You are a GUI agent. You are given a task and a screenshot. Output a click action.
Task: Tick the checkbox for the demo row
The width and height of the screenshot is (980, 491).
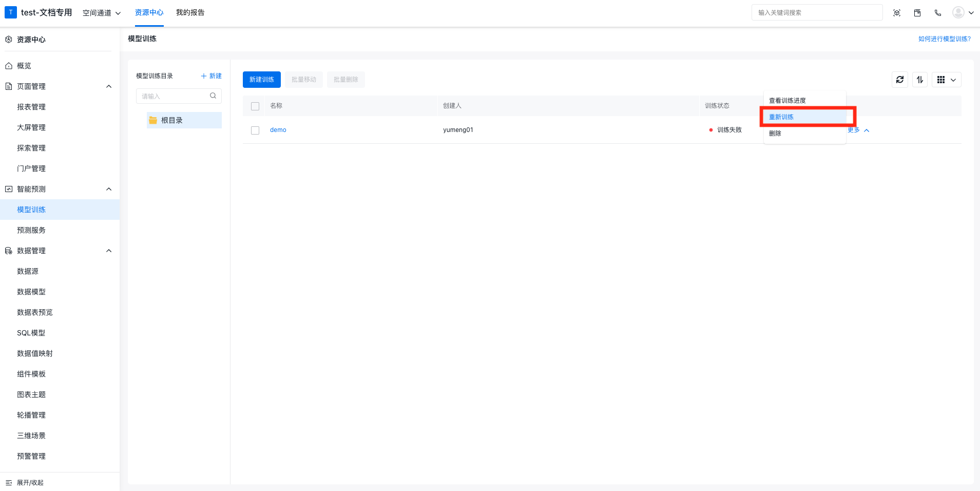[255, 130]
